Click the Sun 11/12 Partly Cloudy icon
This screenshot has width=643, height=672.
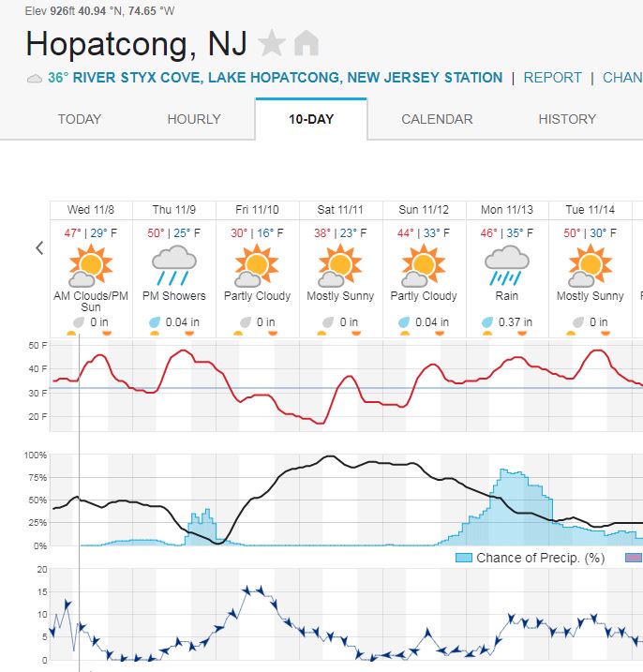pyautogui.click(x=424, y=265)
